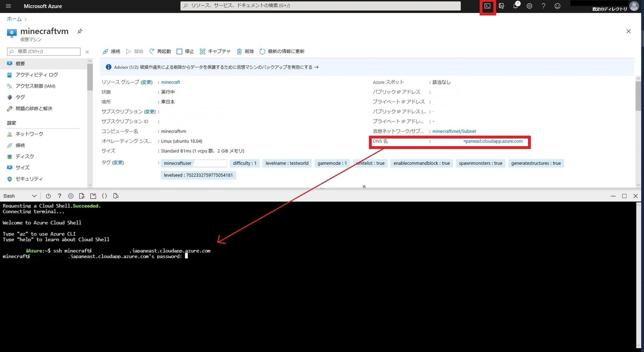Collapse the resource menu sidebar
644x352 pixels.
[87, 52]
